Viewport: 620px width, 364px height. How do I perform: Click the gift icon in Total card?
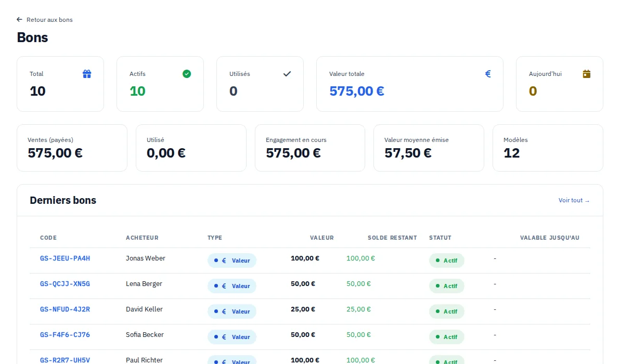pyautogui.click(x=87, y=74)
